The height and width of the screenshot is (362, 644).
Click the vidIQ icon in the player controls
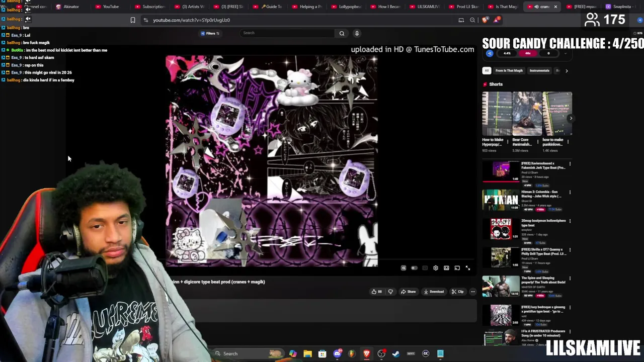pos(404,268)
